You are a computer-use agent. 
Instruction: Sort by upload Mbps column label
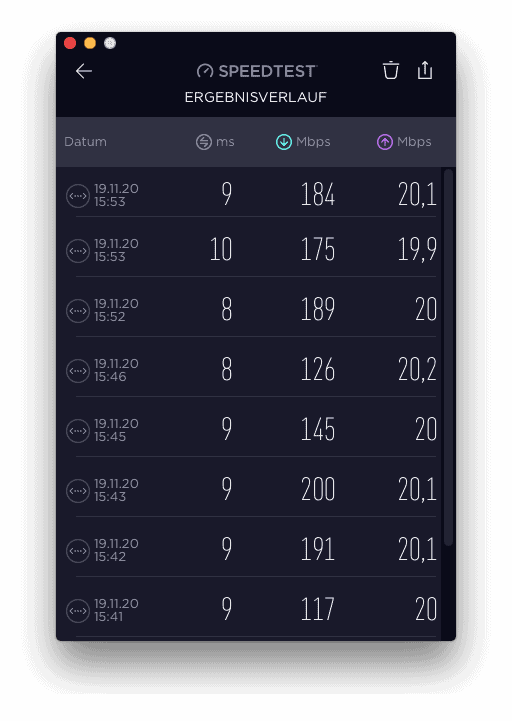pyautogui.click(x=414, y=142)
